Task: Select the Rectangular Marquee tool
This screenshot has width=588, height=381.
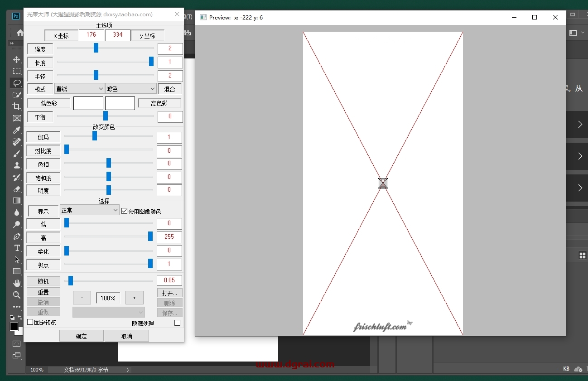Action: coord(17,71)
